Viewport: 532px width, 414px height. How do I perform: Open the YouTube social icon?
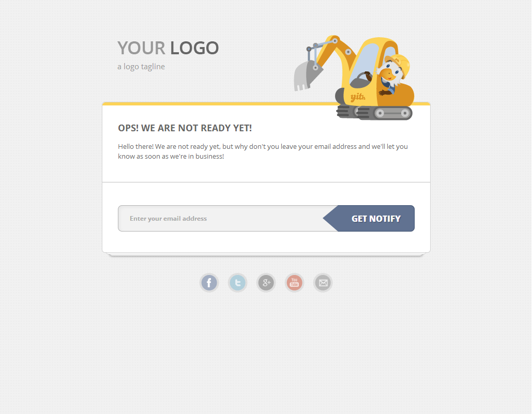[294, 282]
